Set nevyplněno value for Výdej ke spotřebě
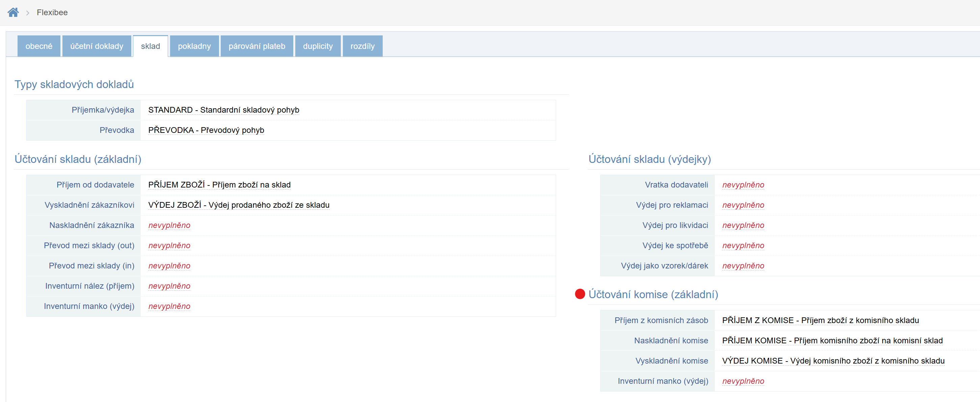 (743, 245)
